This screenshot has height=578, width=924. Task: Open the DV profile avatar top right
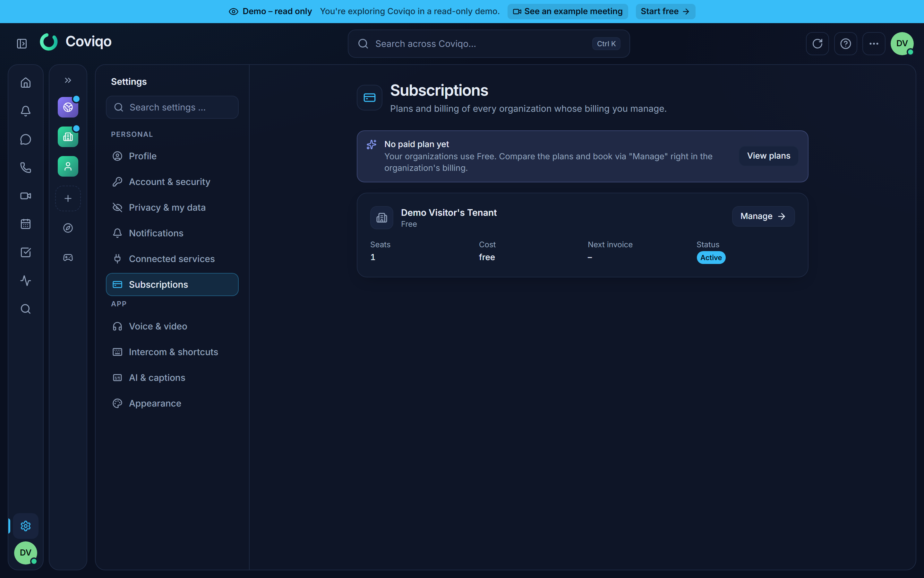click(902, 44)
